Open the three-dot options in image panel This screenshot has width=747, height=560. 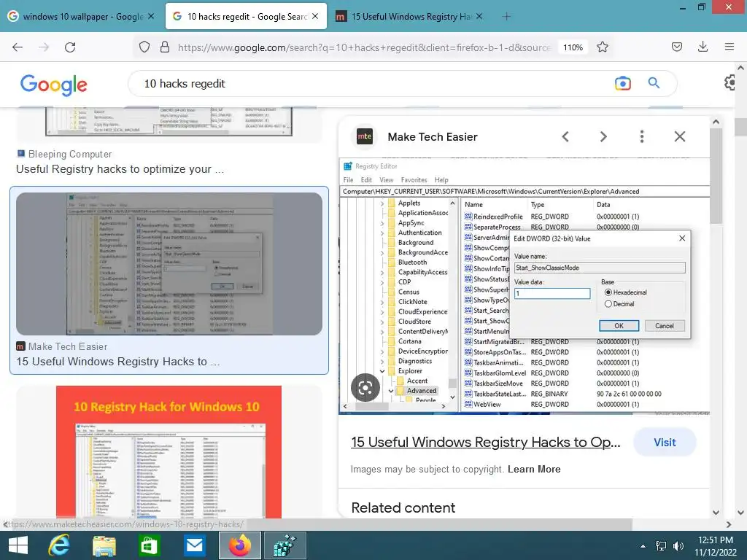[x=642, y=136]
